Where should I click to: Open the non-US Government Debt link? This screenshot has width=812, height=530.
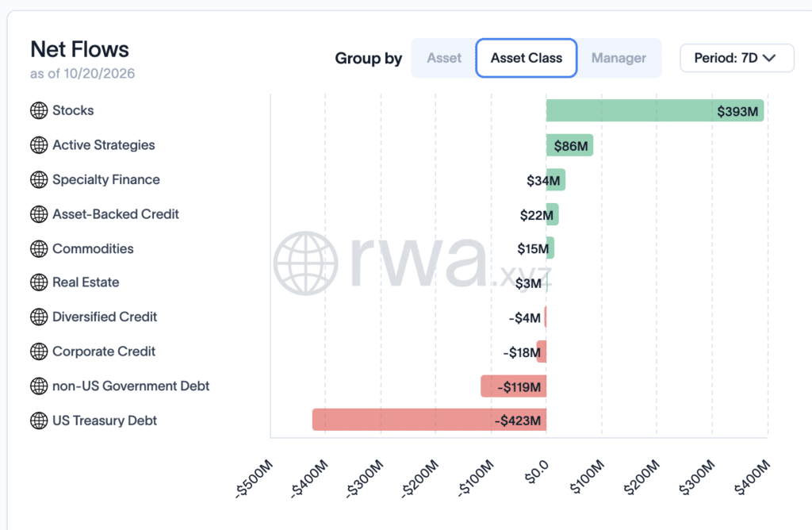[x=131, y=386]
